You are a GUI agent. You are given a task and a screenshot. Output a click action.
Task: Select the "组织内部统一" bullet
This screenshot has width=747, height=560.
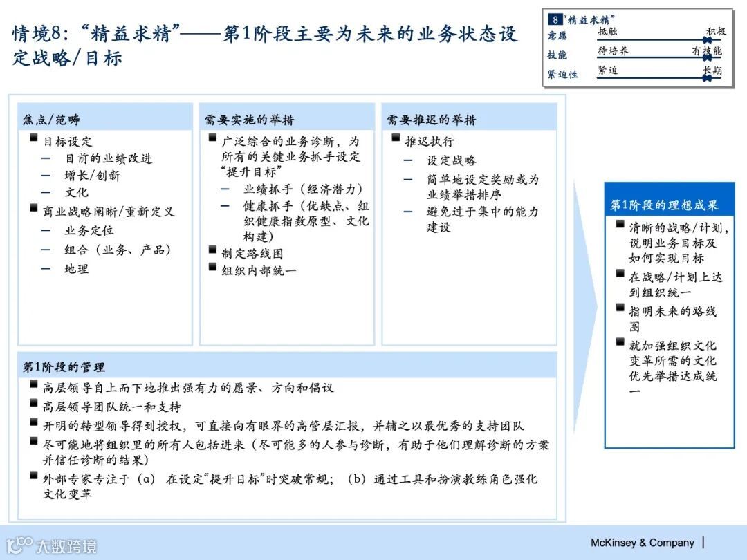[259, 271]
